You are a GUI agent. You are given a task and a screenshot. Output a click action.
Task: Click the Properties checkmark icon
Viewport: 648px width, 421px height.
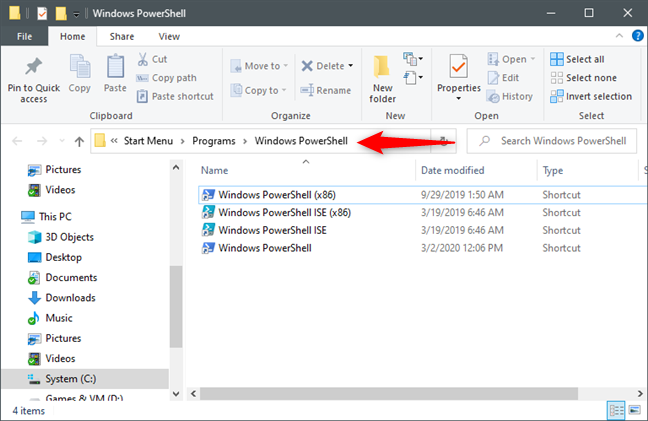click(458, 66)
